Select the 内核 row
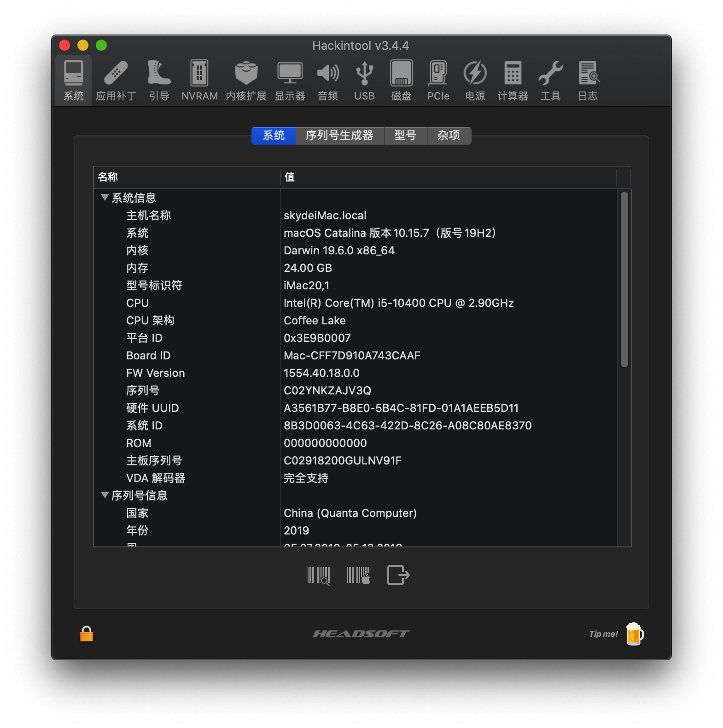 click(x=355, y=250)
